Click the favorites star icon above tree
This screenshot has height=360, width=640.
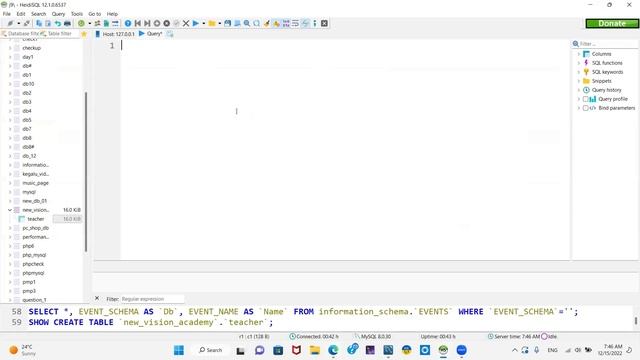point(84,34)
